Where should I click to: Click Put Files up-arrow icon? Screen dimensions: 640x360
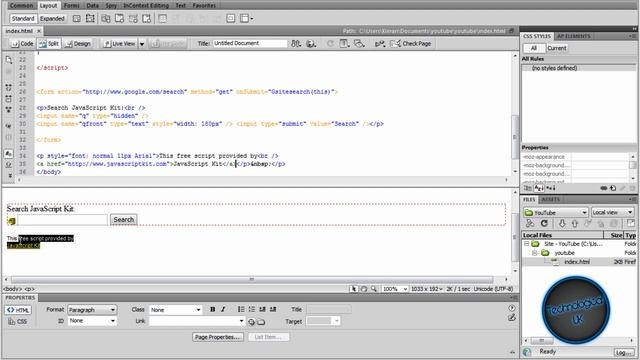click(575, 223)
